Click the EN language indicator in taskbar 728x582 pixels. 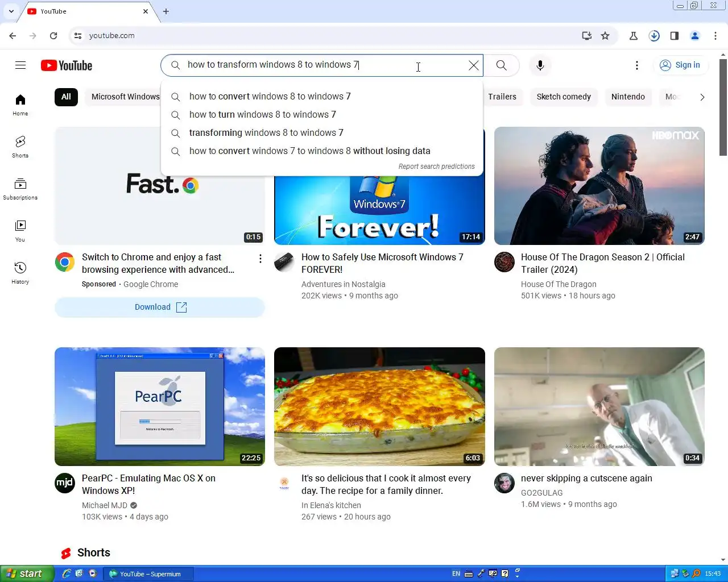[x=456, y=573]
